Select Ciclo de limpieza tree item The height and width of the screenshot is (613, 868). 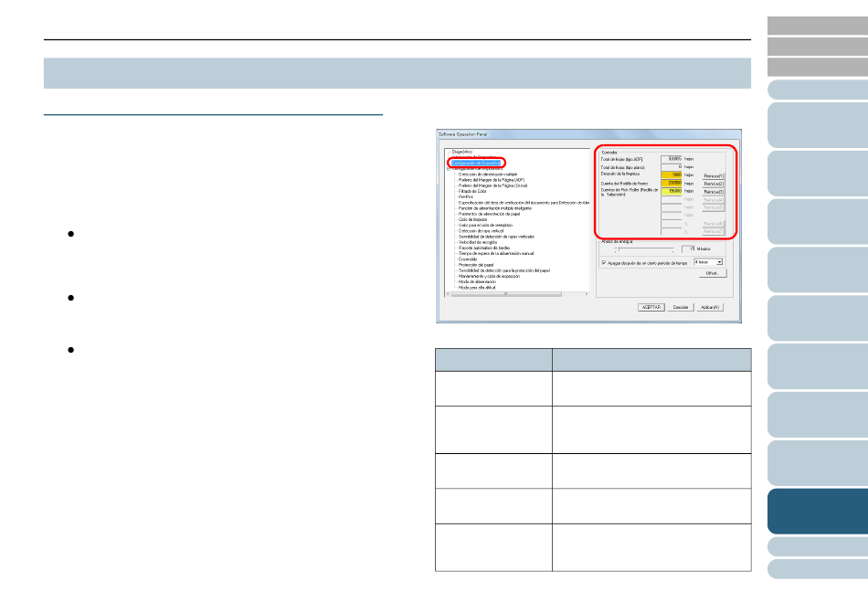(472, 219)
